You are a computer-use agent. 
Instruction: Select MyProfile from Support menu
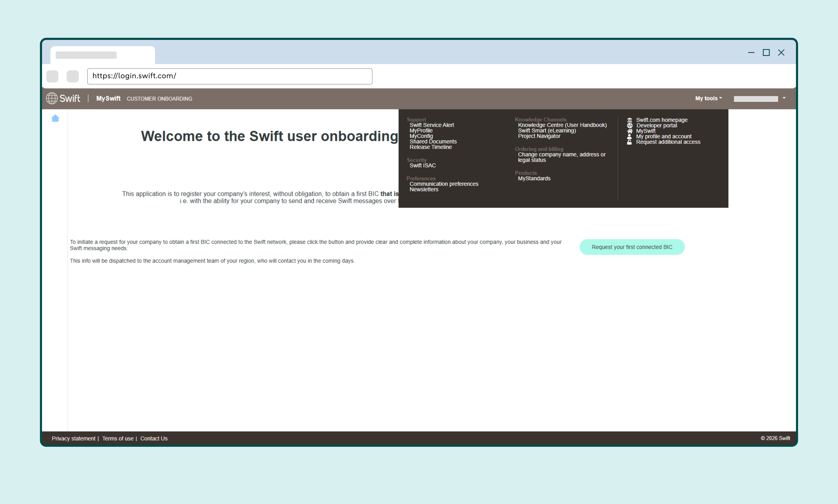pos(421,130)
